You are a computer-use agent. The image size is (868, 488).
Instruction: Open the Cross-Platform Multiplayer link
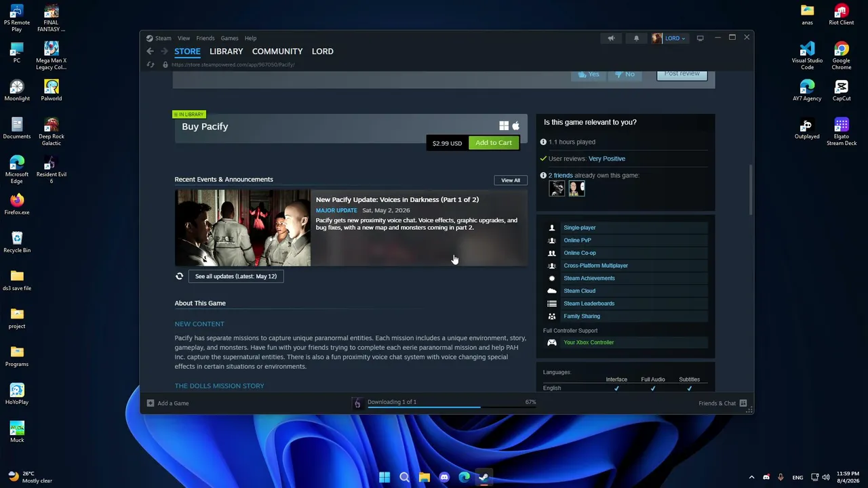(x=596, y=266)
